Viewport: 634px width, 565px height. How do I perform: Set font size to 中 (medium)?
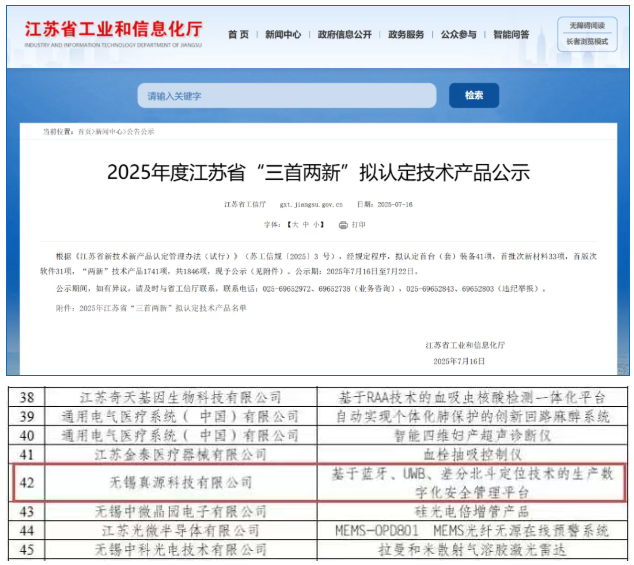click(x=307, y=225)
